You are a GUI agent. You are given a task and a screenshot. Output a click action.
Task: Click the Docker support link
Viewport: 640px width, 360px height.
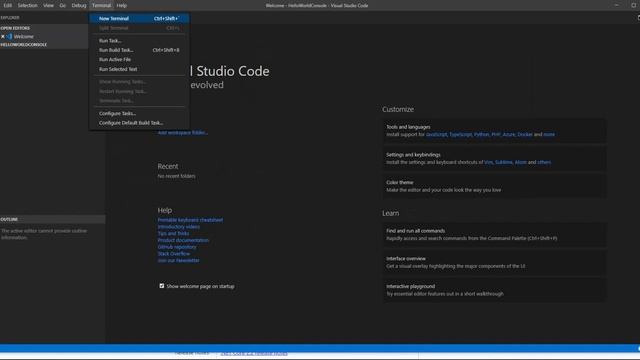525,134
